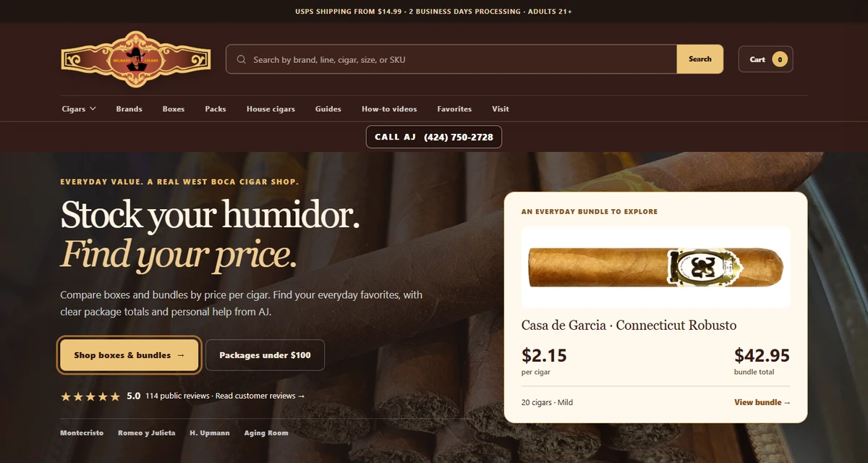Click the $2.15 per cigar price
The height and width of the screenshot is (463, 868).
(544, 355)
